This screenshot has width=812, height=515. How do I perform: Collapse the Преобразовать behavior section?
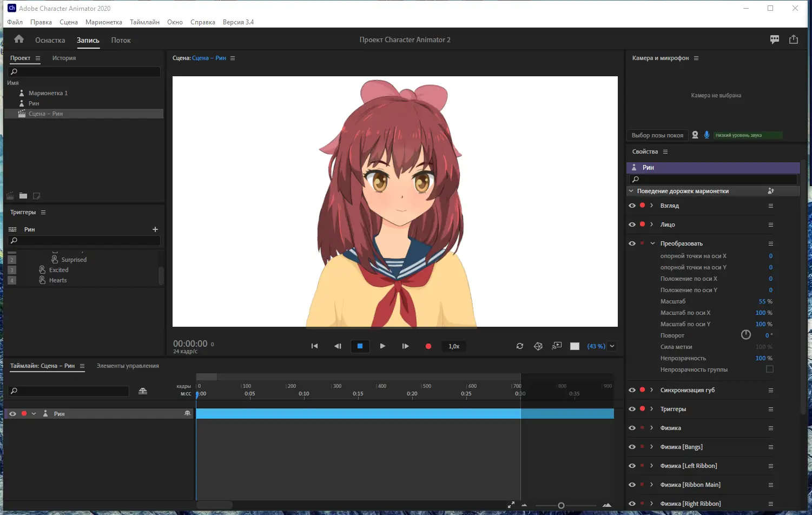pyautogui.click(x=652, y=243)
